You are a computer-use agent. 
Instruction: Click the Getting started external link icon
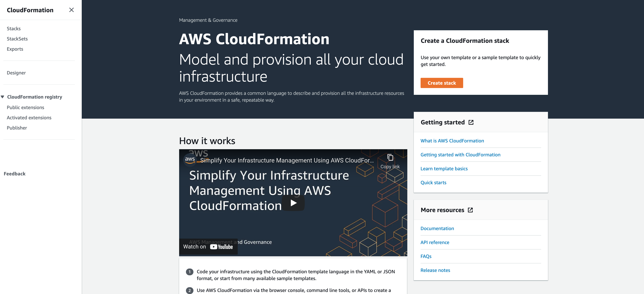point(471,122)
